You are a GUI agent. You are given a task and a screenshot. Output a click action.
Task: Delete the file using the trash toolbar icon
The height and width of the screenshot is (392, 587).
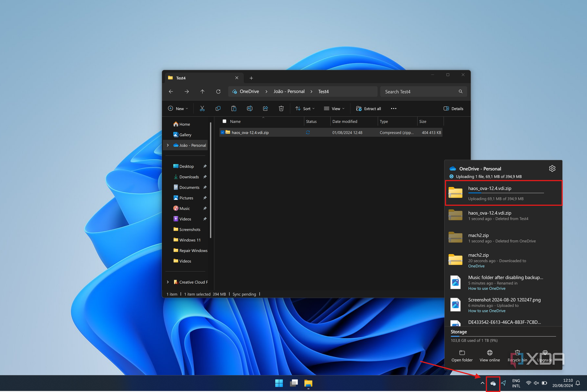pyautogui.click(x=281, y=108)
